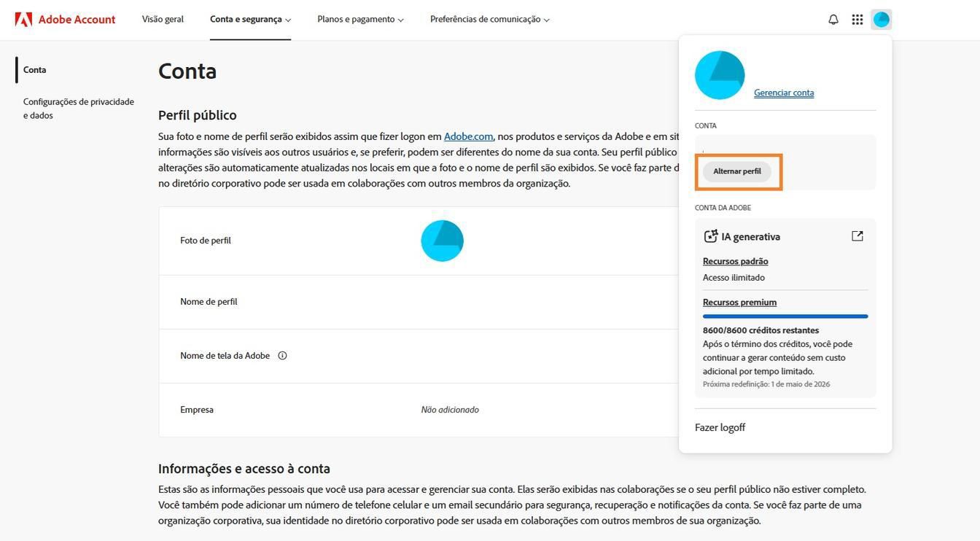Click the IA generativa title text

(x=751, y=236)
